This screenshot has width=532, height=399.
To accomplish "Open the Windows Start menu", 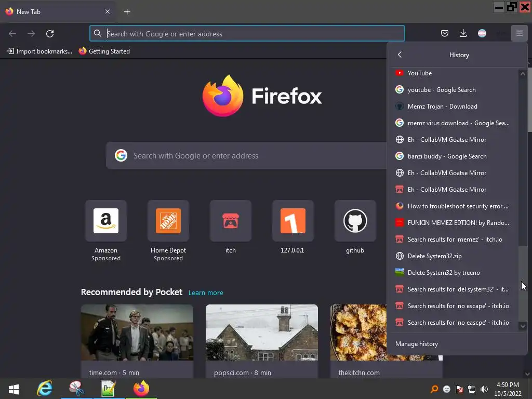I will 14,389.
